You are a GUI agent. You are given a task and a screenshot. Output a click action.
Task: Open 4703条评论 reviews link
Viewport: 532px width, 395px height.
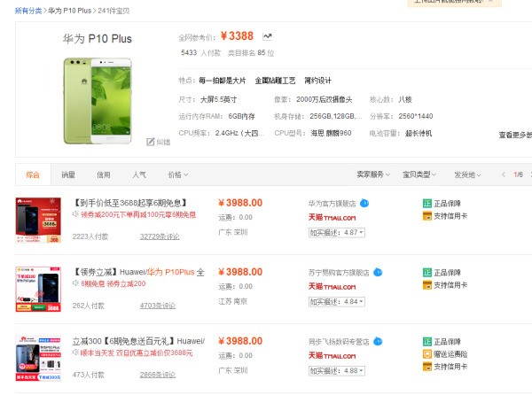[158, 306]
